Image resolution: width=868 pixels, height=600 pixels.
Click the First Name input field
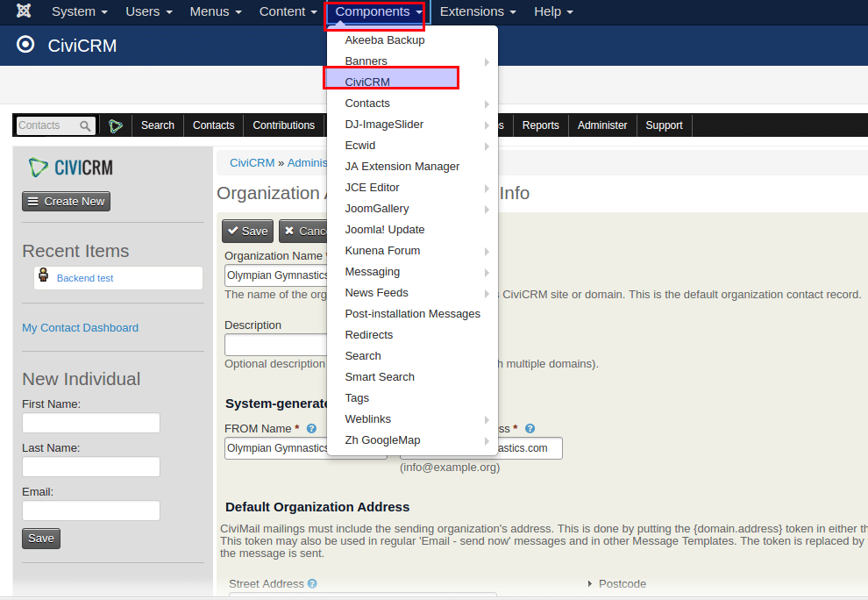[91, 424]
